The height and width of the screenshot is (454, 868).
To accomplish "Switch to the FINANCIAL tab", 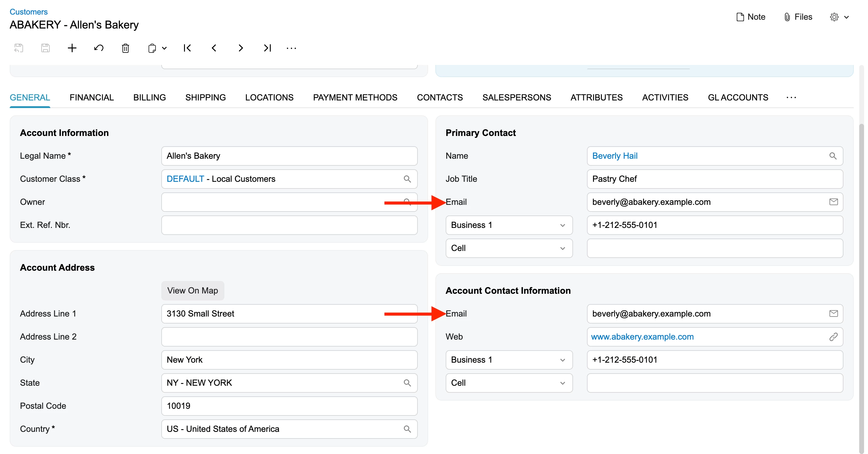I will click(91, 97).
